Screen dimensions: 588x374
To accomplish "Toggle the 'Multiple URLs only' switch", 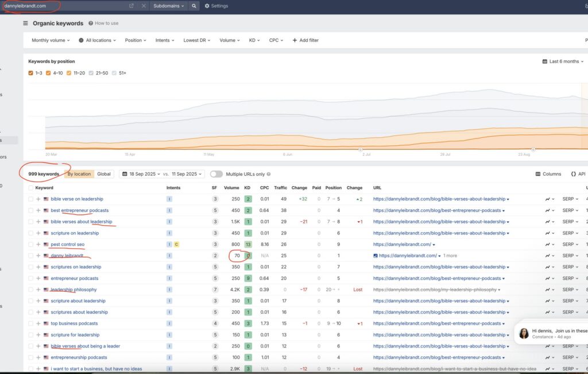I will coord(216,173).
